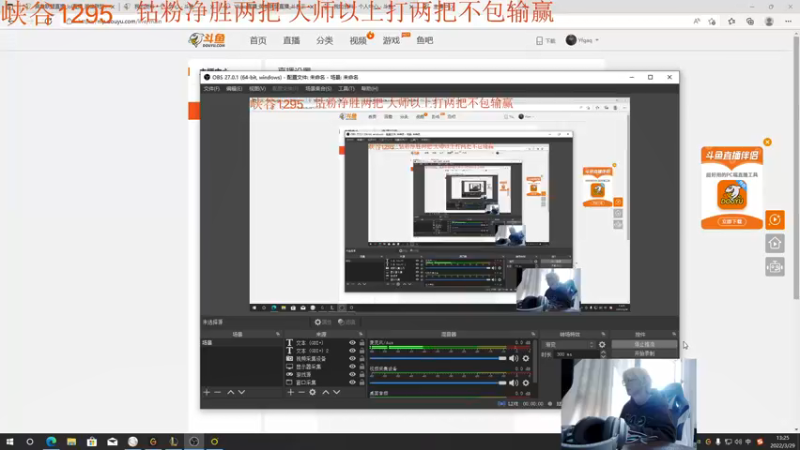Click the OBS Studio taskbar icon
800x450 pixels.
click(x=194, y=442)
